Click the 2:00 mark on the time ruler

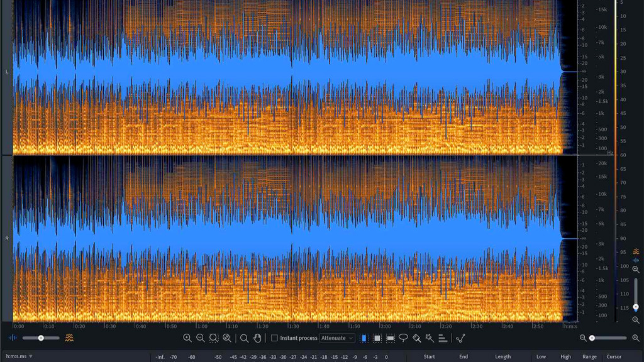click(x=386, y=326)
